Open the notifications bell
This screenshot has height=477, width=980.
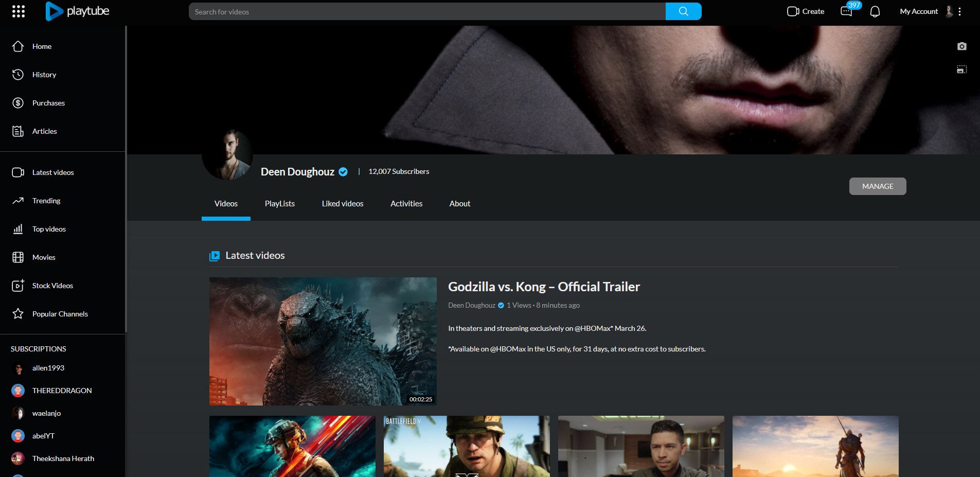click(x=875, y=11)
